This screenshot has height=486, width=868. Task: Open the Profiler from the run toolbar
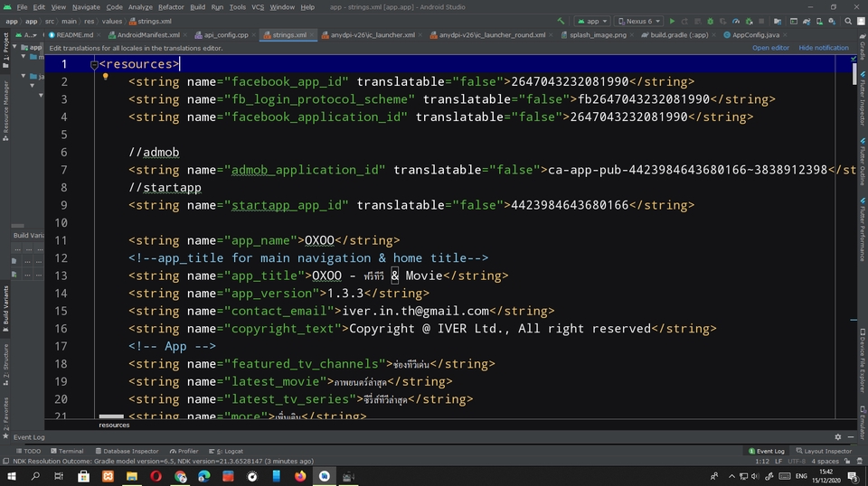[x=737, y=21]
